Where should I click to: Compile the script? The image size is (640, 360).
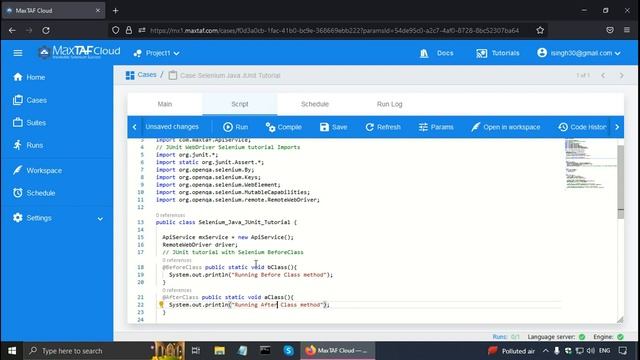point(283,127)
